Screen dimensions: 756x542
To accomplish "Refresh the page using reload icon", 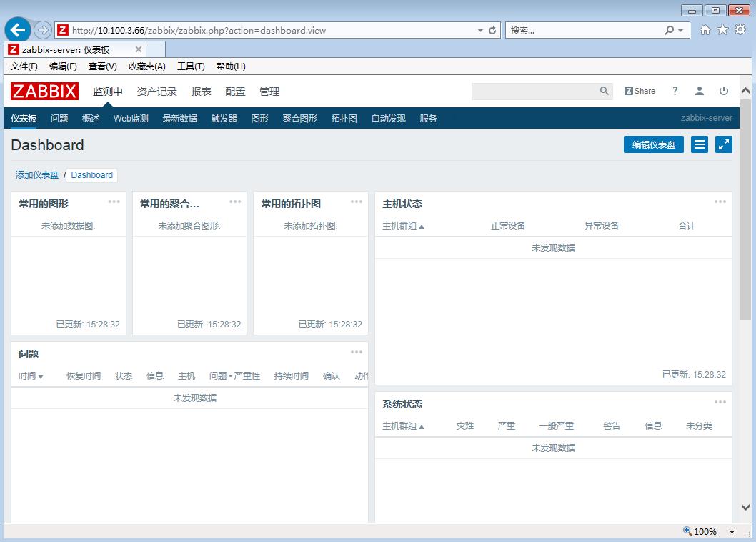I will click(492, 30).
